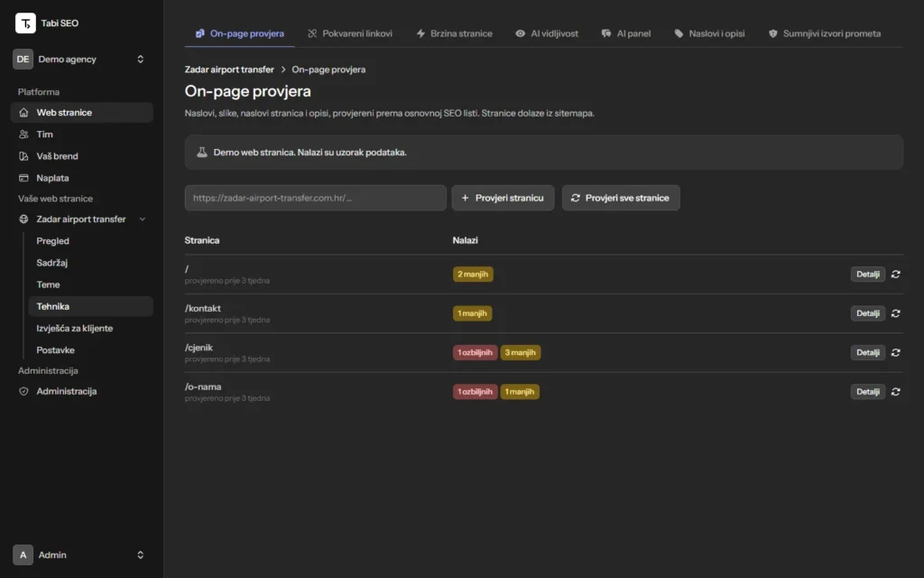Open Izvješća za klijente in sidebar

point(91,329)
